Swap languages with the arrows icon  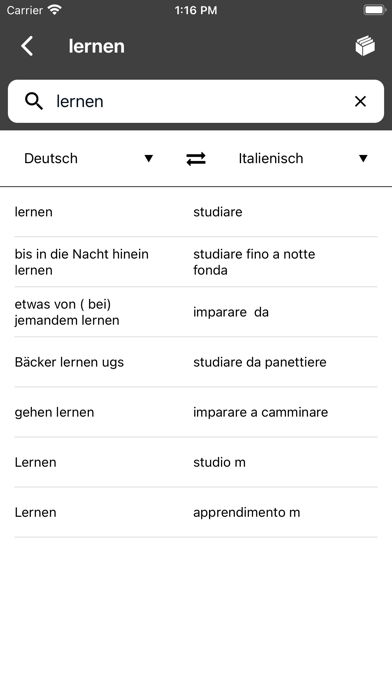[196, 158]
